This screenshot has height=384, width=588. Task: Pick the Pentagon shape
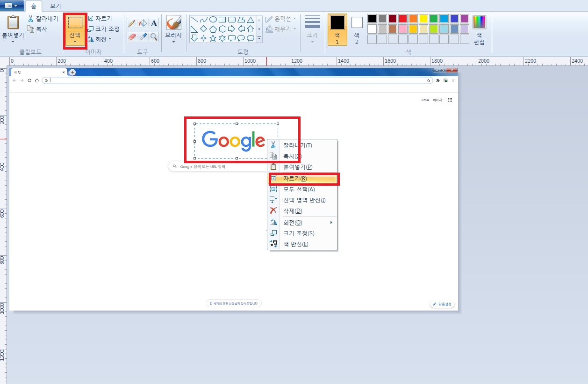pyautogui.click(x=213, y=29)
